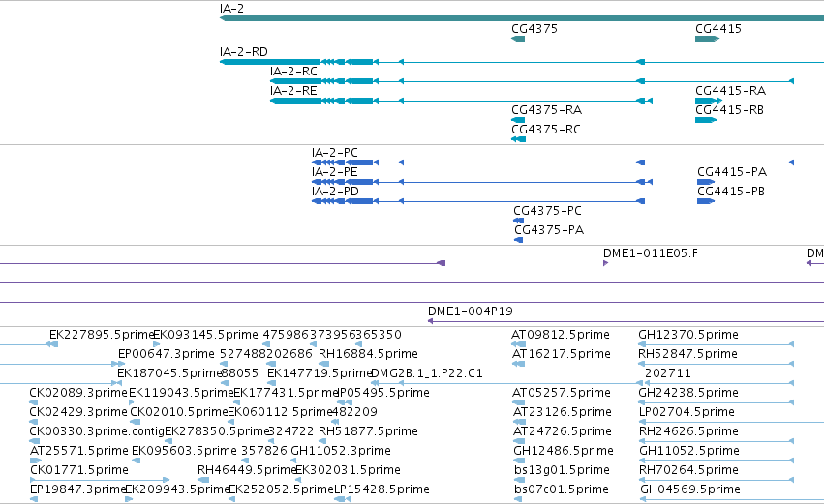Select the GH04569.5prime EST label
This screenshot has height=504, width=824.
690,490
